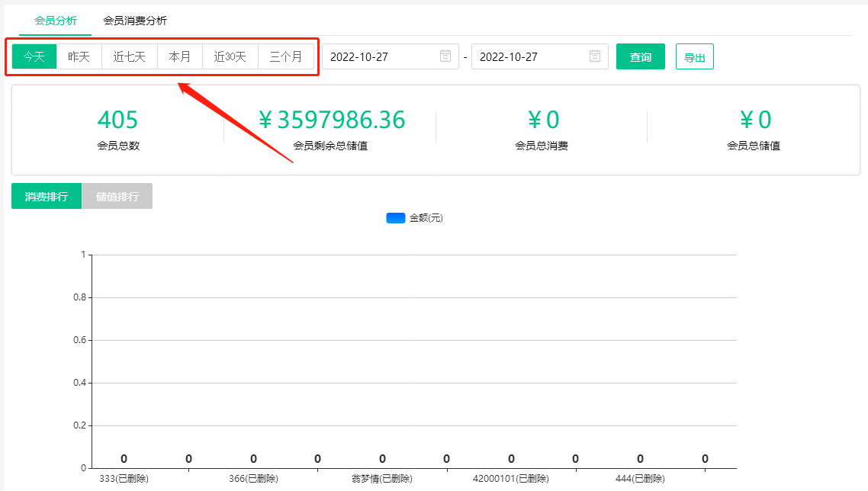Switch to the 会员消费分析 tab
The height and width of the screenshot is (491, 868).
click(x=135, y=22)
